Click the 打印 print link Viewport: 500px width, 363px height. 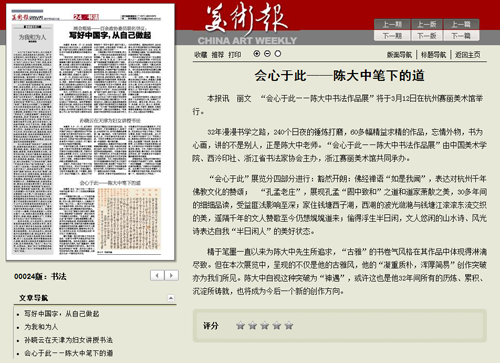pyautogui.click(x=235, y=55)
